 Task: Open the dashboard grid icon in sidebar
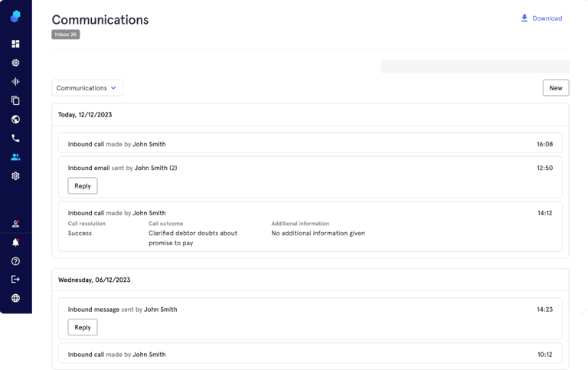tap(15, 44)
